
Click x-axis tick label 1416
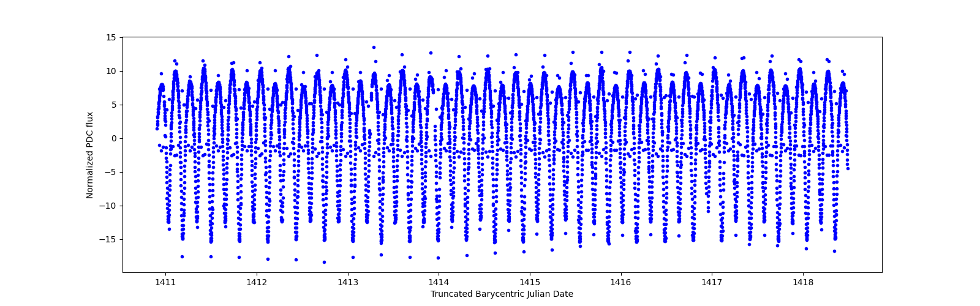point(621,282)
